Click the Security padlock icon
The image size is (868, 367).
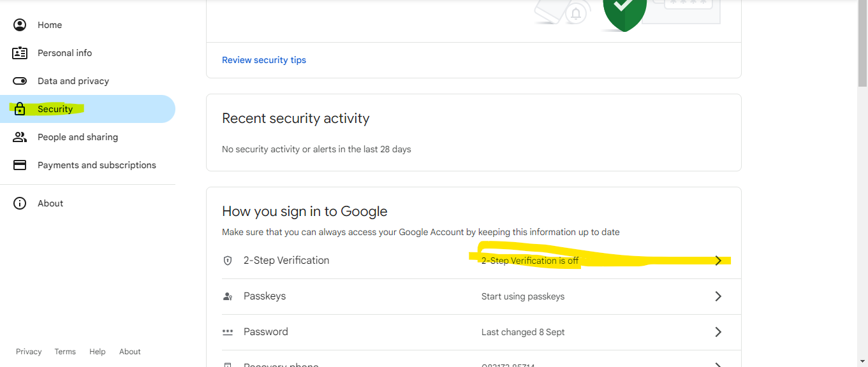pyautogui.click(x=20, y=109)
